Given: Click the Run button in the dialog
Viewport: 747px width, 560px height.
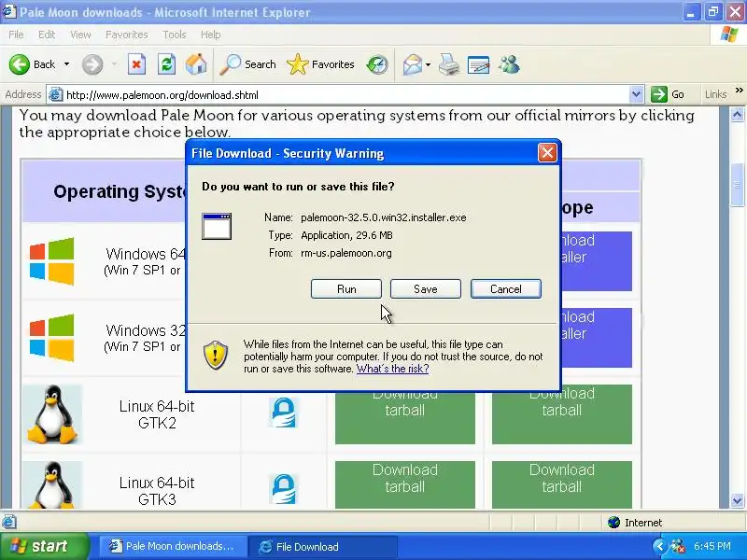Looking at the screenshot, I should pyautogui.click(x=346, y=289).
